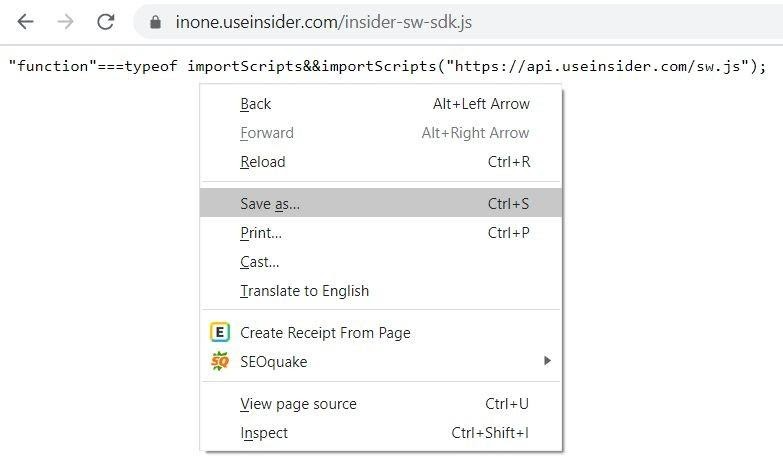The image size is (783, 467).
Task: Click the importScripts text after typeof
Action: (x=237, y=67)
